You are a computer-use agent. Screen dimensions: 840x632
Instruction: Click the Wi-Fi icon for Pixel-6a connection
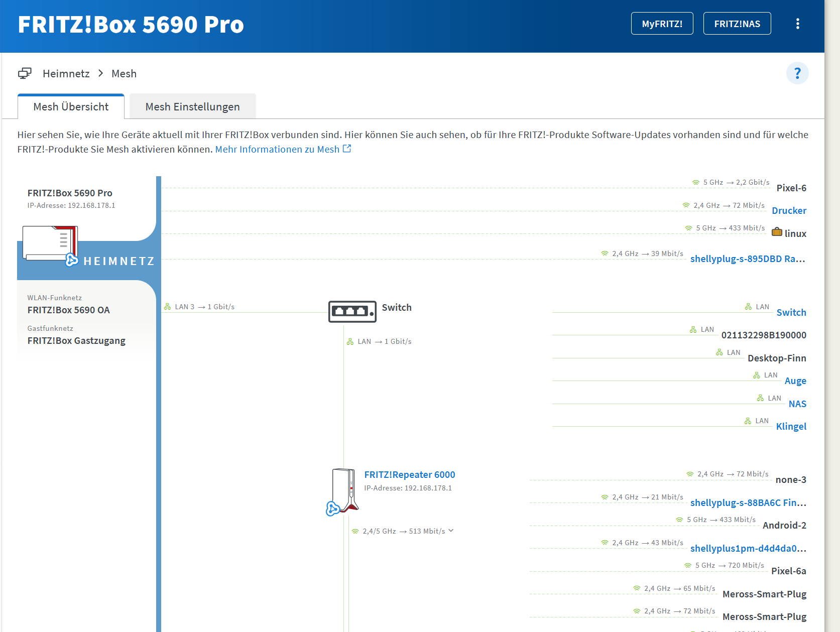pyautogui.click(x=688, y=565)
